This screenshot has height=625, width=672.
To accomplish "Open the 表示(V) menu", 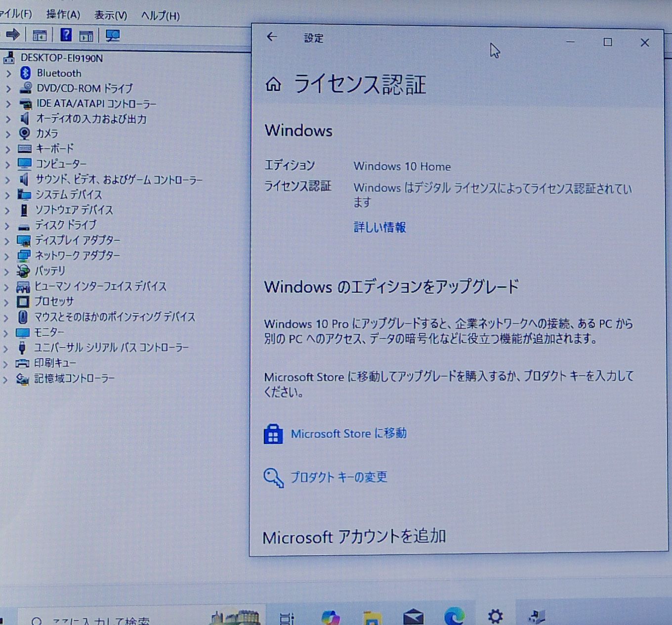I will click(x=111, y=15).
